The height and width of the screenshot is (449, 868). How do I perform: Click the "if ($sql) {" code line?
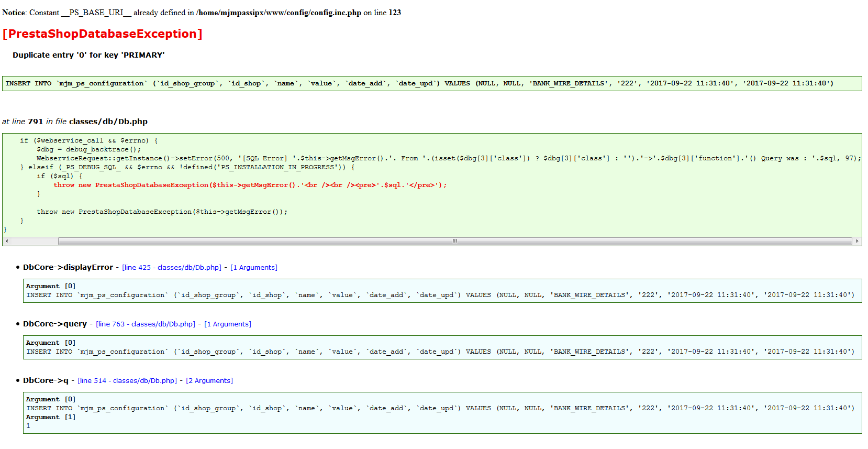coord(60,176)
